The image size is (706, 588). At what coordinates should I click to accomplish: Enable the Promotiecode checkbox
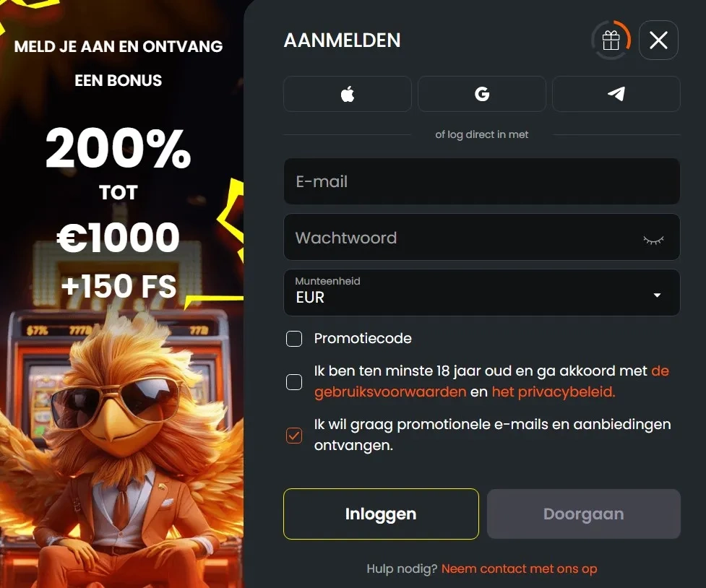click(x=294, y=339)
